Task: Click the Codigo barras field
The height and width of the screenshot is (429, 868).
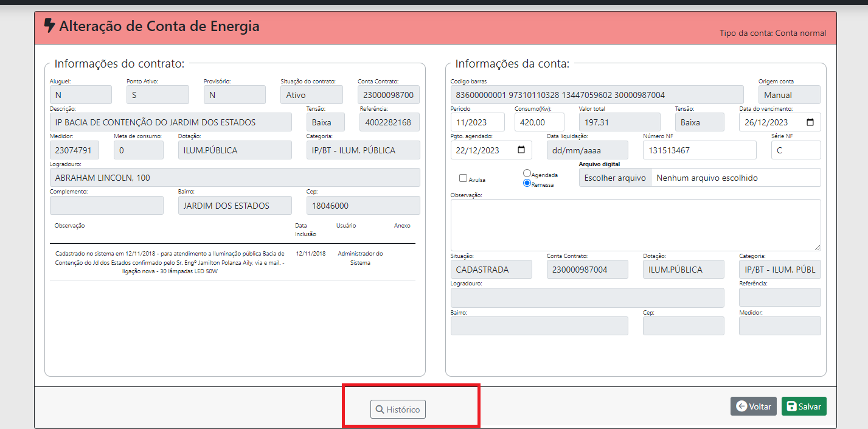Action: pyautogui.click(x=597, y=95)
